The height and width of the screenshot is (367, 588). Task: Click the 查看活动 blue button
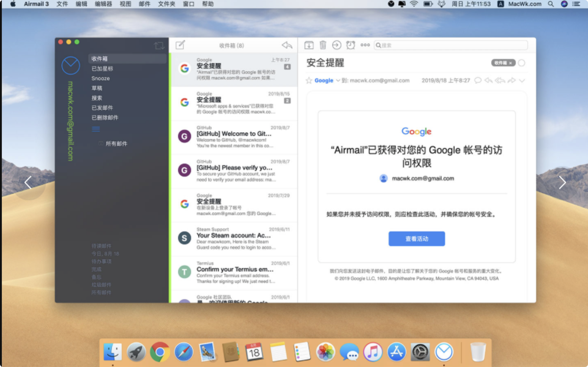(416, 239)
